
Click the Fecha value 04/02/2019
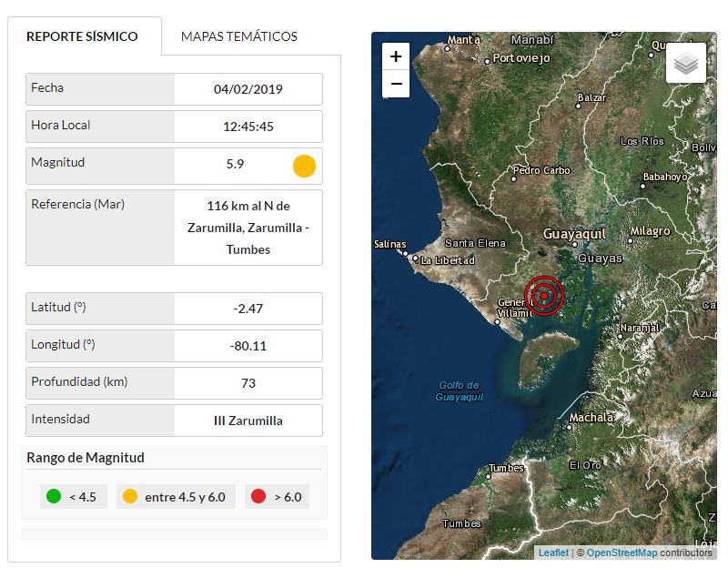tap(248, 89)
